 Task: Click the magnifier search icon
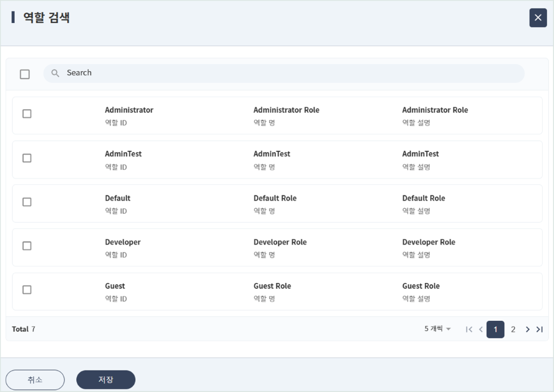[55, 73]
